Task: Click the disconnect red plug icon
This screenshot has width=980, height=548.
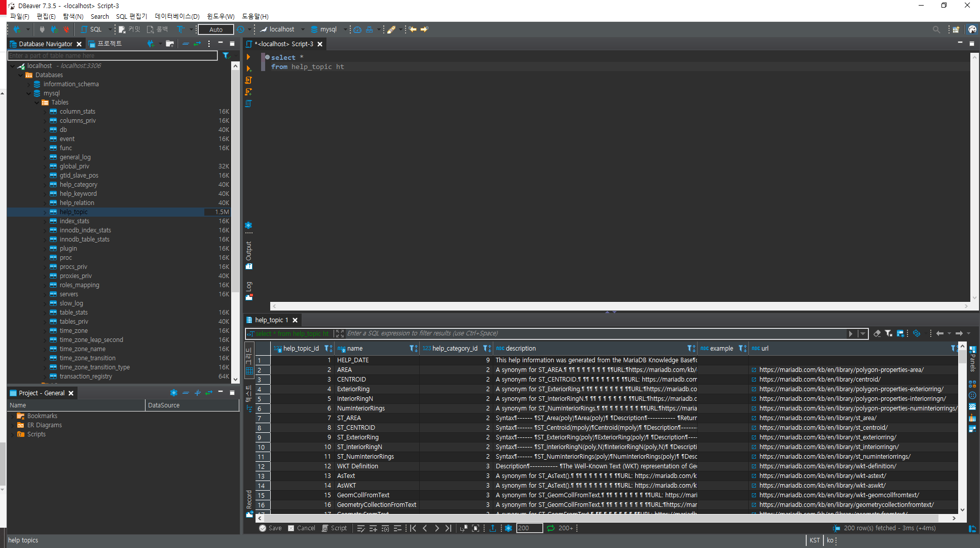Action: pyautogui.click(x=66, y=29)
